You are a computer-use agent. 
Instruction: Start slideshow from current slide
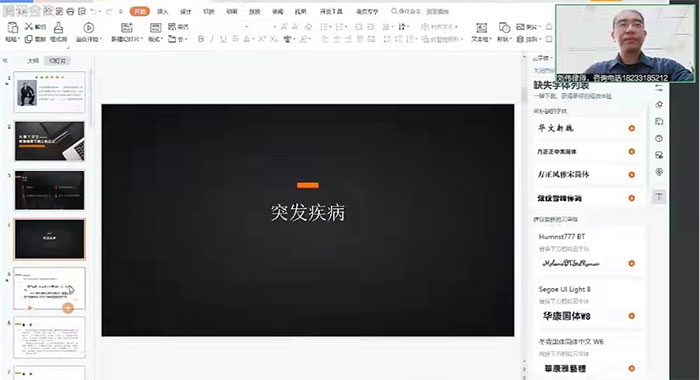[x=88, y=28]
